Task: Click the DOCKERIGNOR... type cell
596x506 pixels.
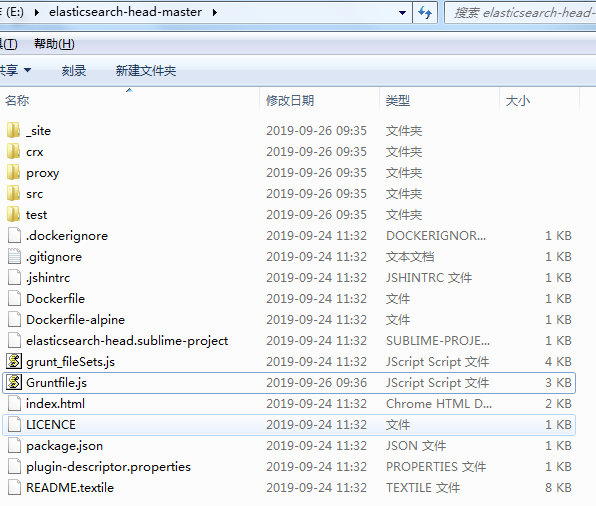Action: pos(436,236)
